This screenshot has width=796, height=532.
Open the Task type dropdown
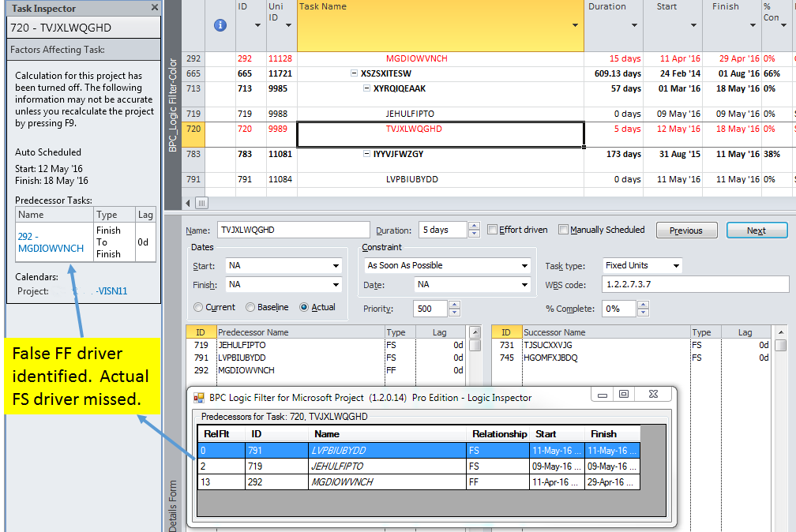point(676,265)
